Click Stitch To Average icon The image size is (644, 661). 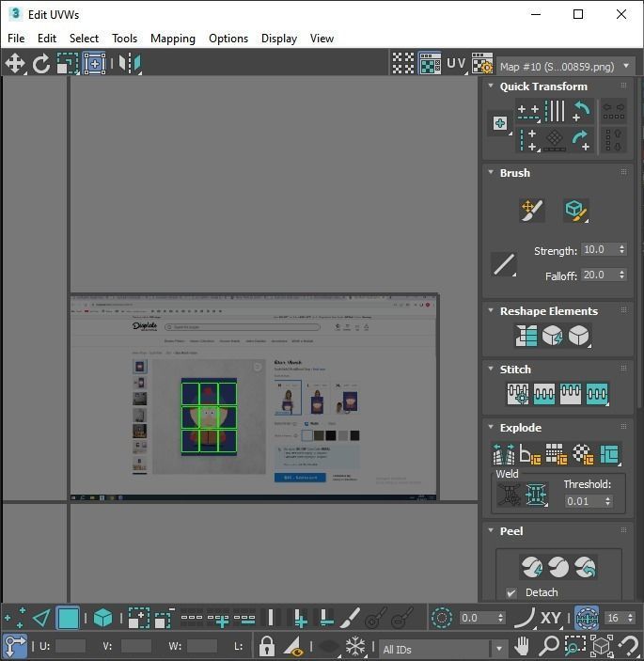point(544,394)
